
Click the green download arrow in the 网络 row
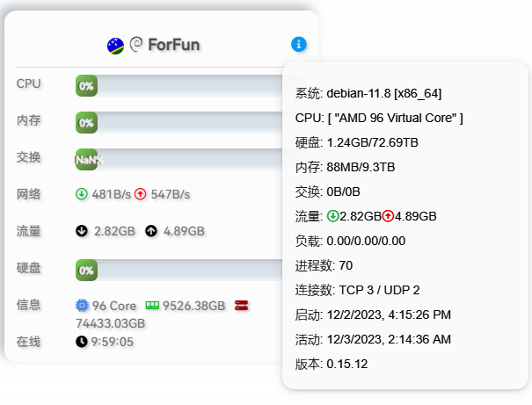[82, 194]
